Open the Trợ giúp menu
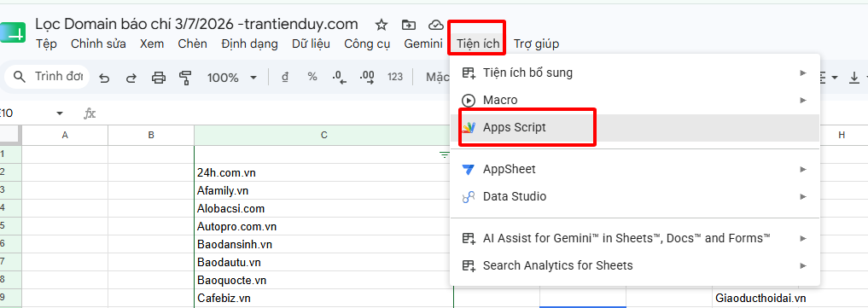 coord(536,44)
